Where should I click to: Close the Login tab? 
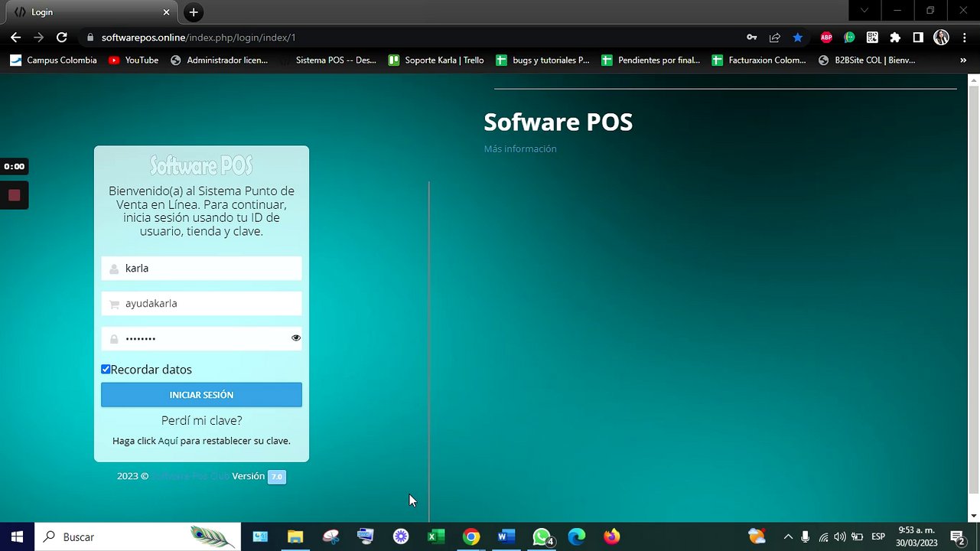[167, 12]
